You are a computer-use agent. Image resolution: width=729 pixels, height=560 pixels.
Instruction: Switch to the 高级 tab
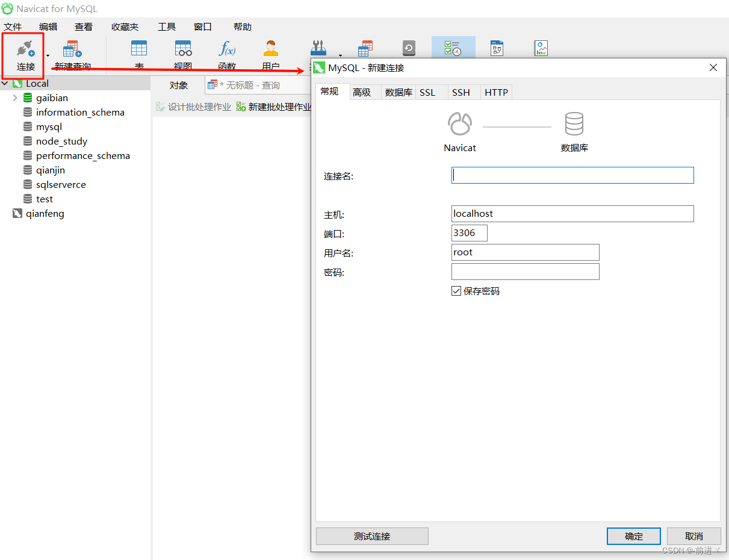pyautogui.click(x=365, y=92)
